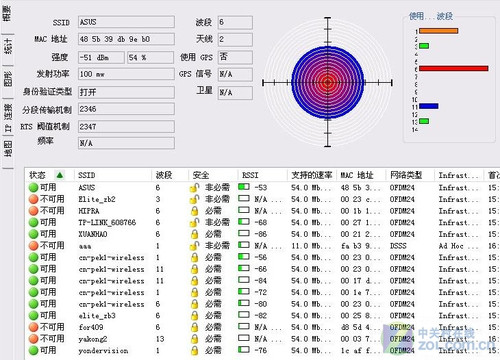
Task: Sort list by SSID column header
Action: tap(113, 175)
